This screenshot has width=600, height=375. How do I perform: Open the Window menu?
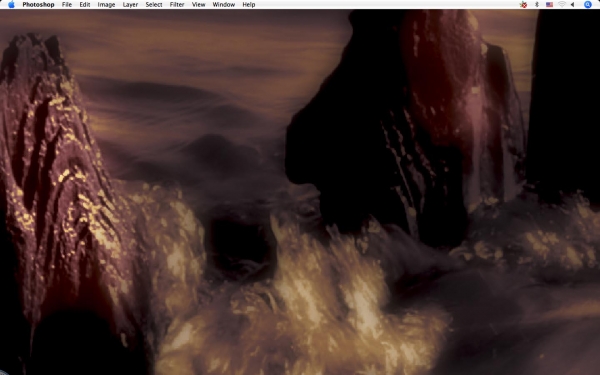[x=223, y=5]
